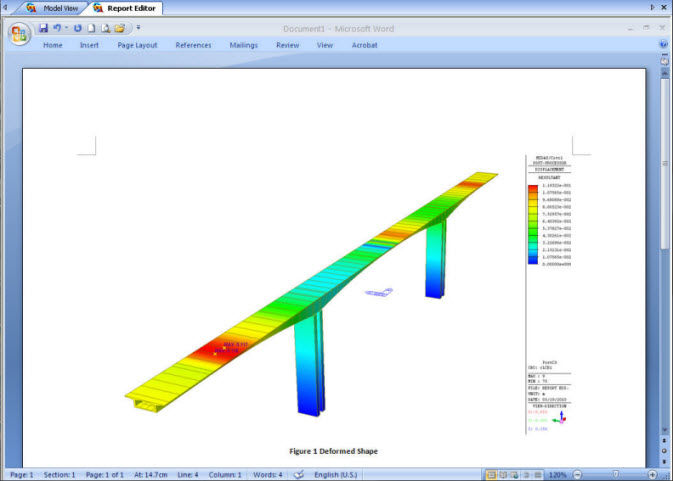Save the document from Quick Access toolbar
673x481 pixels.
coord(44,28)
